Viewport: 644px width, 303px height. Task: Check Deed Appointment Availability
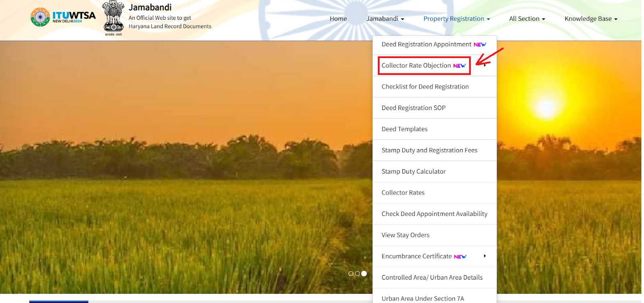click(434, 214)
